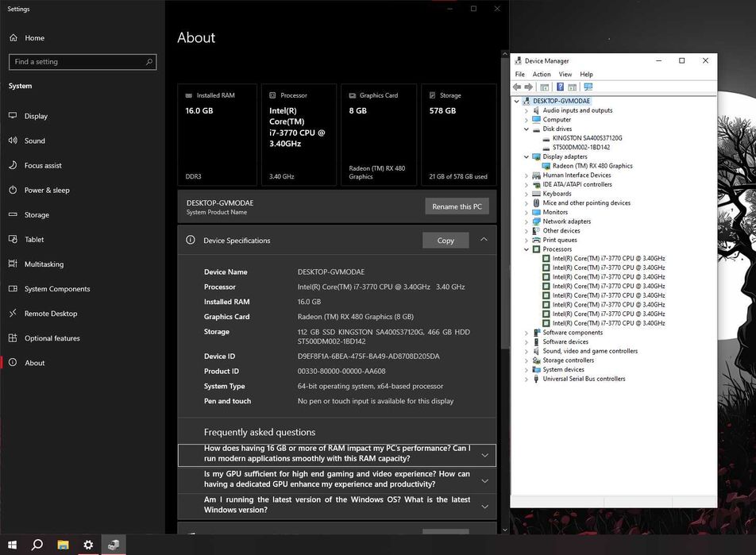Open File menu in Device Manager
Screen dimensions: 756x555
tap(519, 75)
